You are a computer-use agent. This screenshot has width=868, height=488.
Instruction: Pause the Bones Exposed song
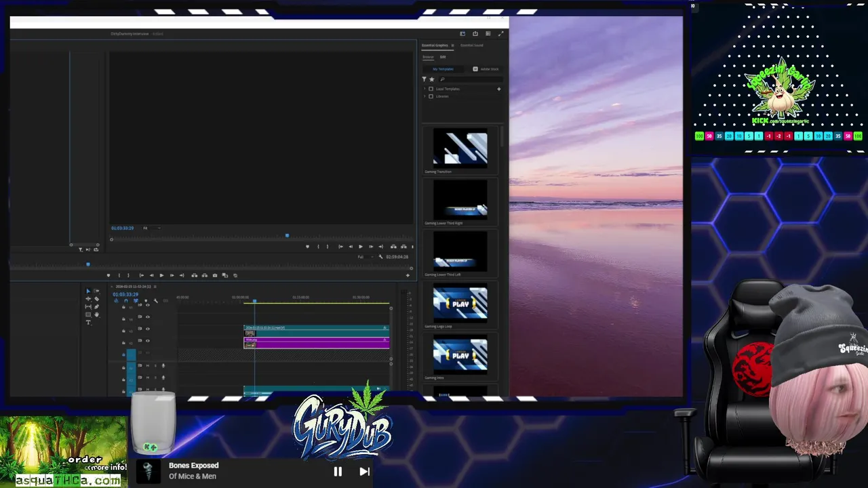pyautogui.click(x=338, y=472)
